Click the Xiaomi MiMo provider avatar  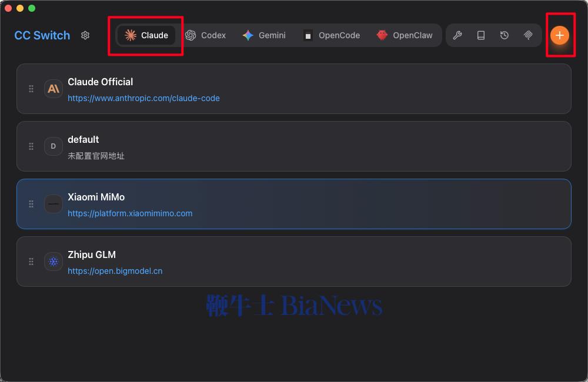tap(53, 204)
